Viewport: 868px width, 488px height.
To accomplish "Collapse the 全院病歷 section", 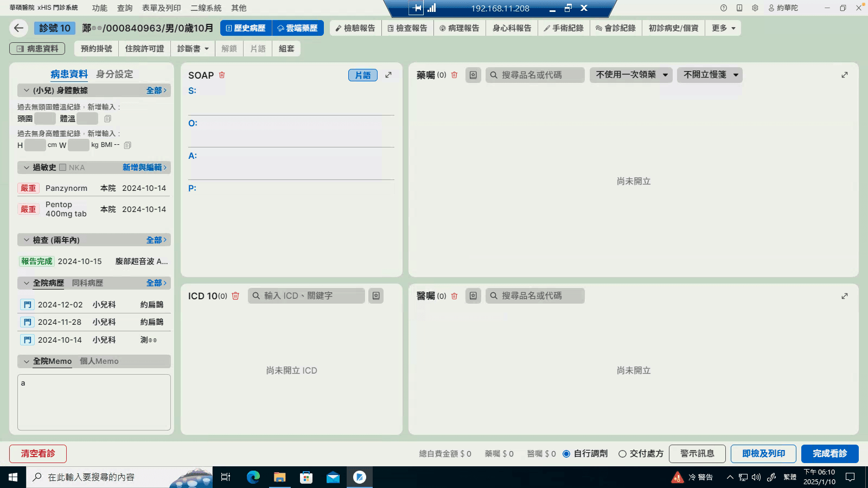I will [x=26, y=283].
